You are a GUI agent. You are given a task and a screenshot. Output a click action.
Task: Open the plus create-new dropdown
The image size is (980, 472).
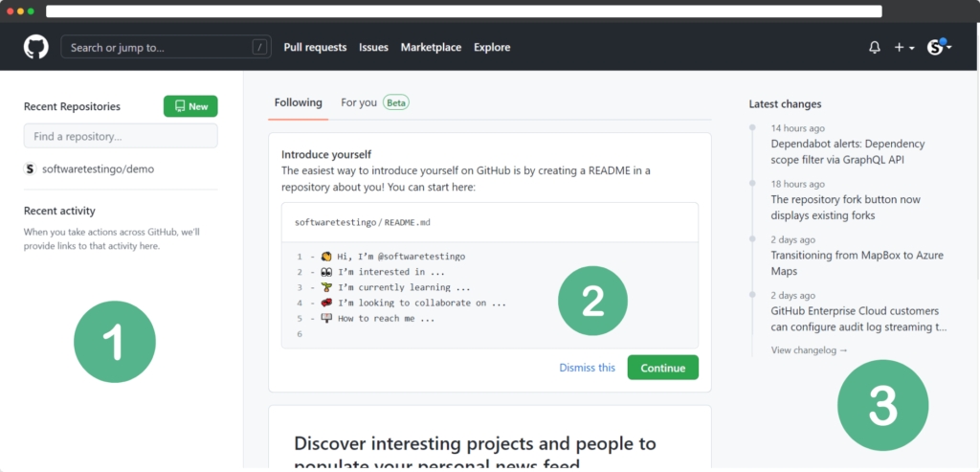903,48
